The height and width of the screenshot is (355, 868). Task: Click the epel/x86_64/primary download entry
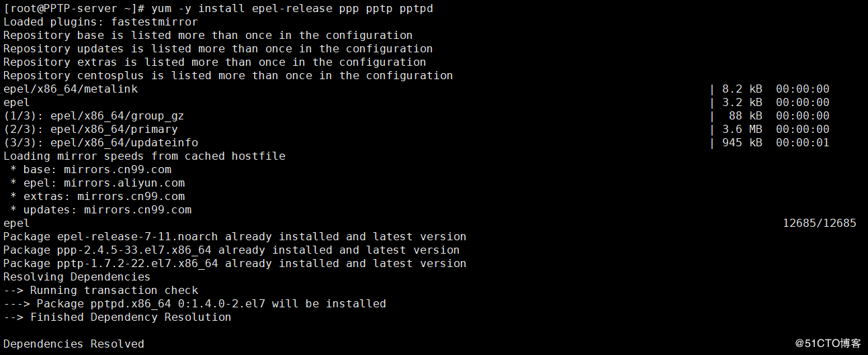(91, 130)
